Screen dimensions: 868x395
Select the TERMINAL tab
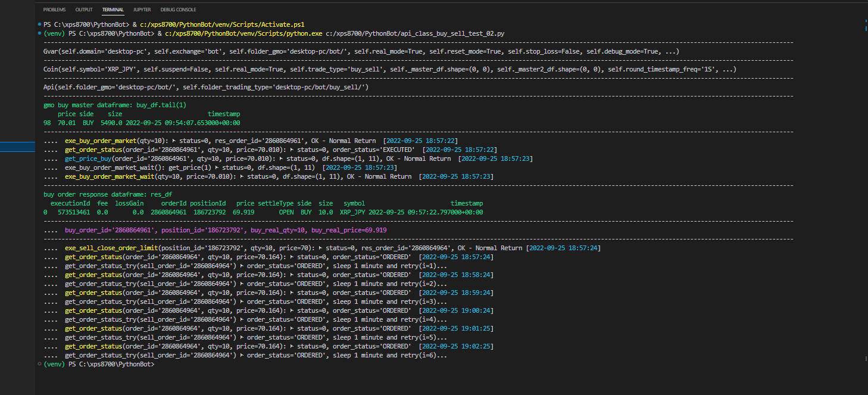tap(113, 10)
